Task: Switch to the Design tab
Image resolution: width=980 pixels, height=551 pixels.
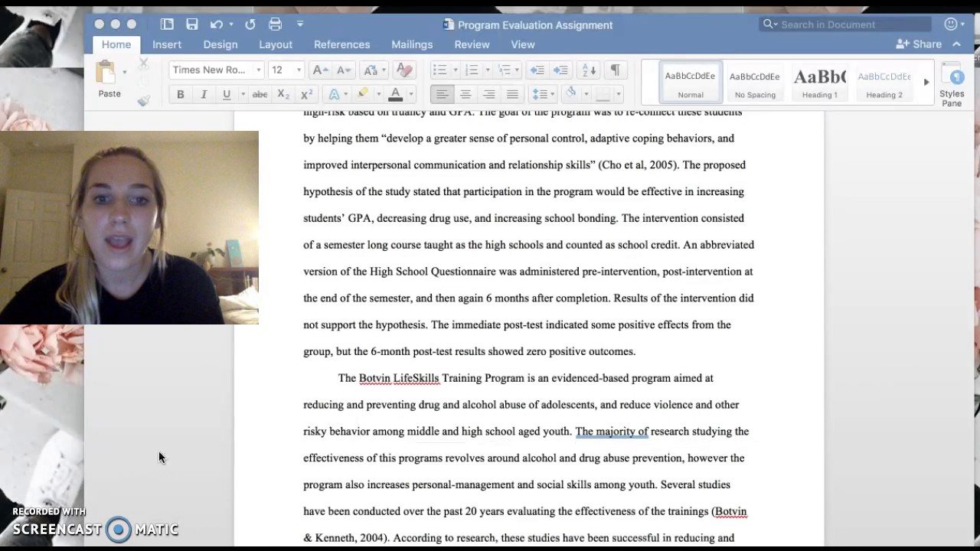Action: (220, 44)
